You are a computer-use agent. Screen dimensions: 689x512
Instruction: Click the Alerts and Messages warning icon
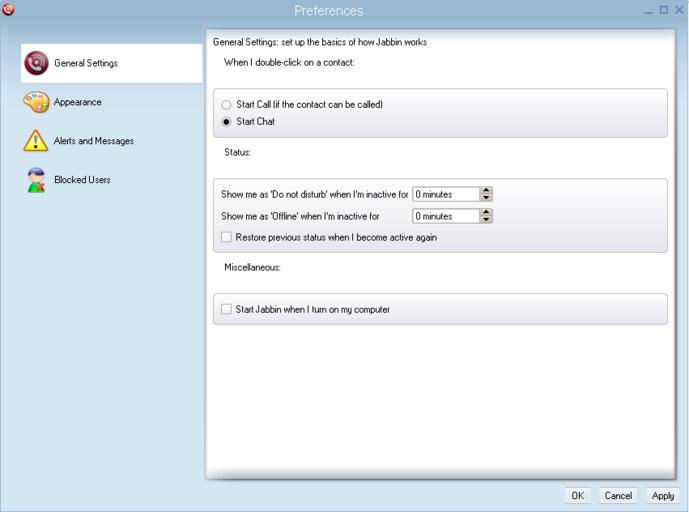pos(36,141)
